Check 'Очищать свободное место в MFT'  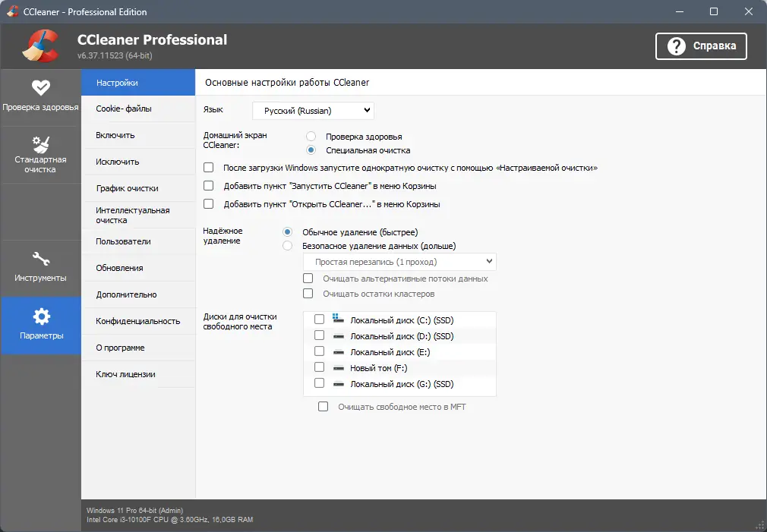point(324,407)
